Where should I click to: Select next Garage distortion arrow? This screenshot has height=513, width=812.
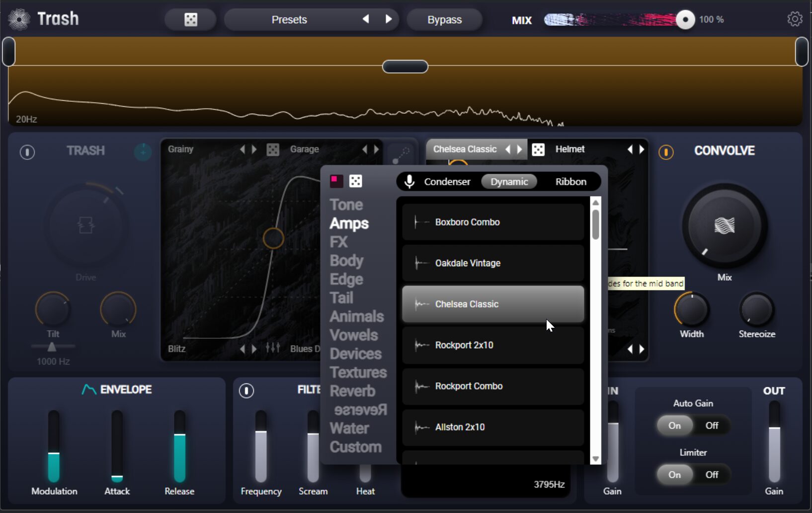coord(377,149)
